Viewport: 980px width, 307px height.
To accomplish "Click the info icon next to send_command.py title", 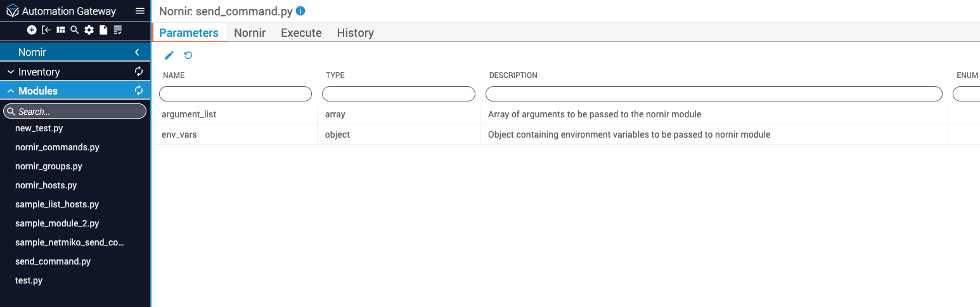I will point(300,11).
